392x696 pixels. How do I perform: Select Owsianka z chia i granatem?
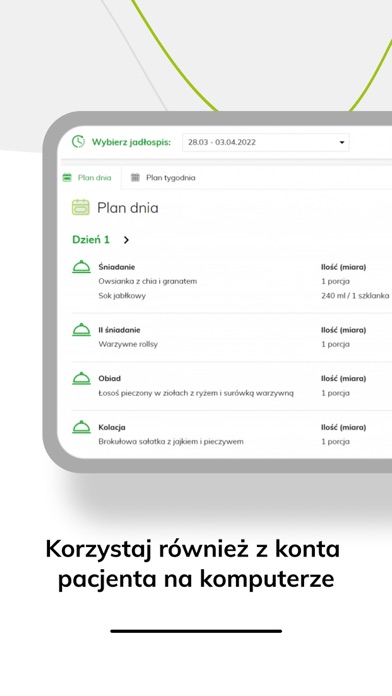(x=147, y=281)
